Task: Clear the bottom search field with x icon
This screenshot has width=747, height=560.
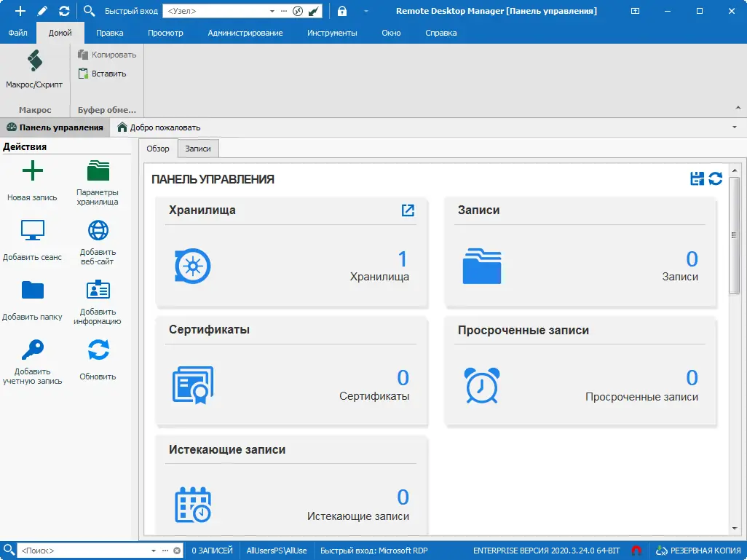Action: [177, 551]
